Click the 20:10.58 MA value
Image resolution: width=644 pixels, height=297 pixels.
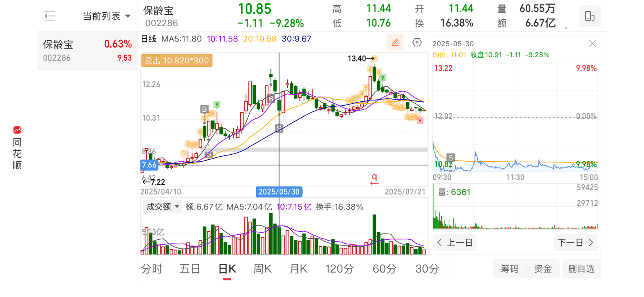(x=260, y=39)
